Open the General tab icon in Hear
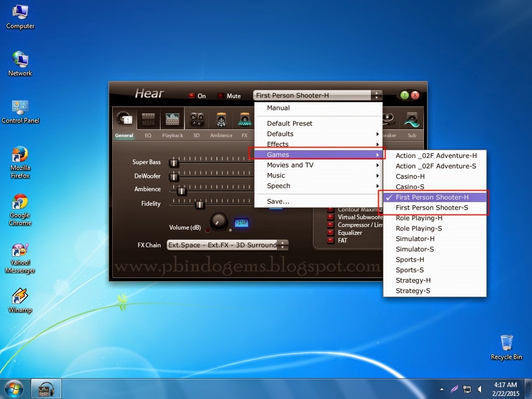Screen dimensions: 532x399 124,118
